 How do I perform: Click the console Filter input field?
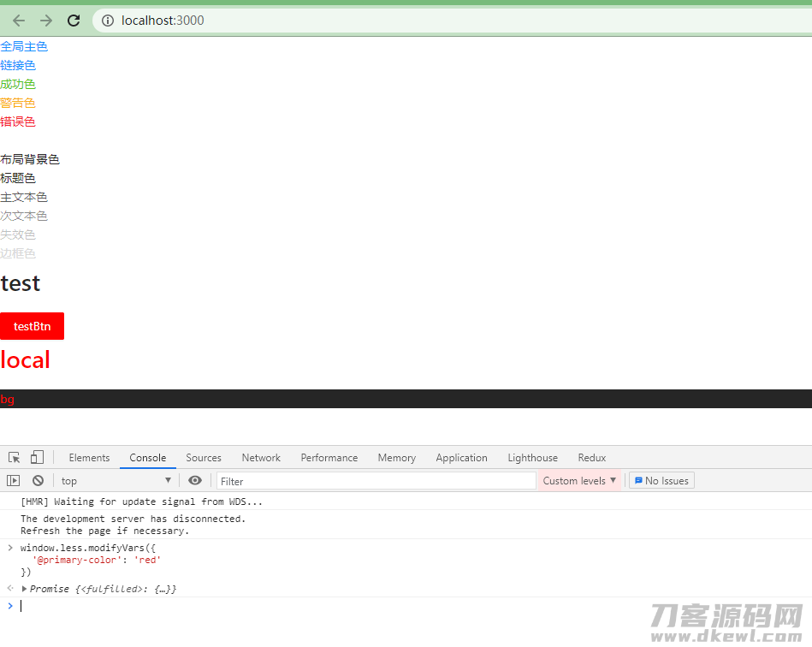point(376,481)
